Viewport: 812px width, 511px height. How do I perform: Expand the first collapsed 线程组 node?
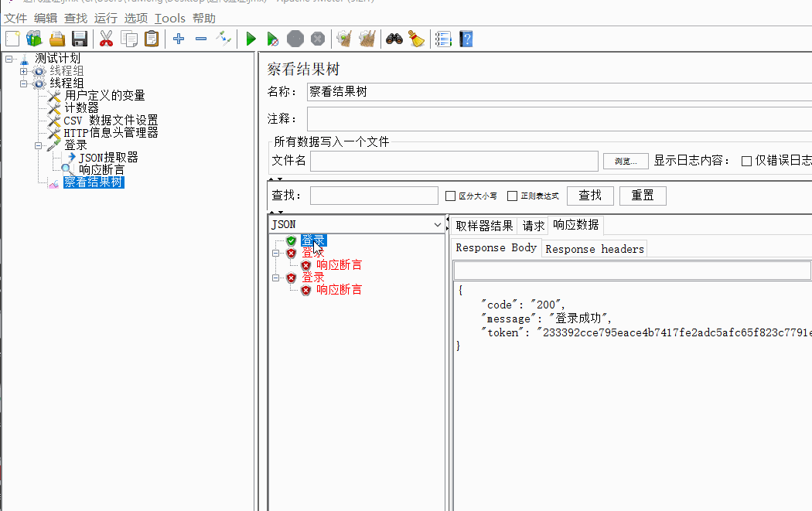(24, 71)
